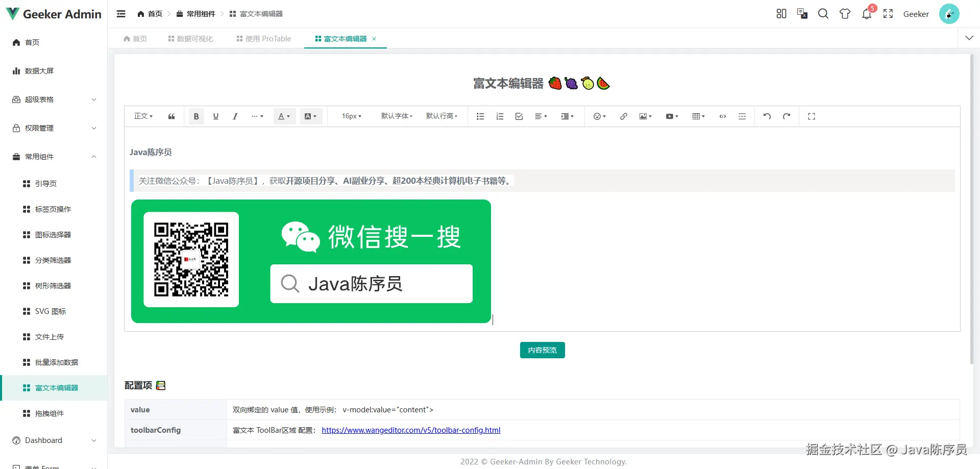
Task: Go to 首页 in the sidebar
Action: pyautogui.click(x=54, y=42)
